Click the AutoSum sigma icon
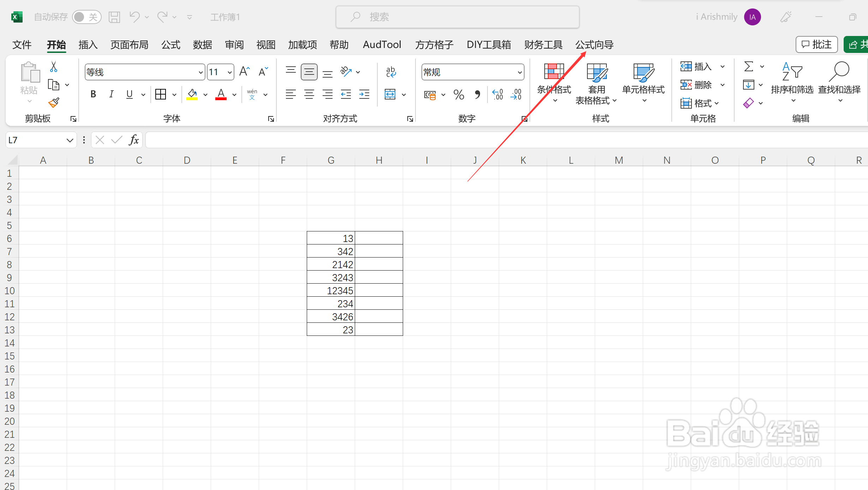 [748, 67]
